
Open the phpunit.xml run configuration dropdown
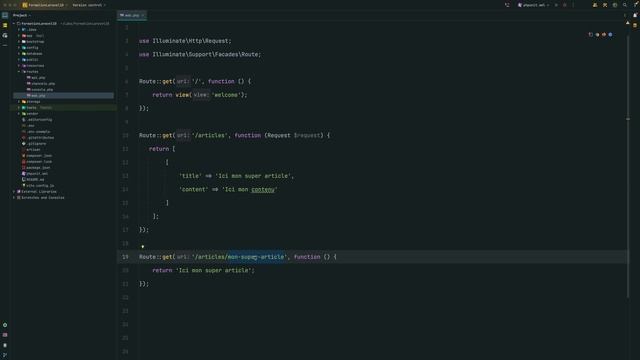(533, 5)
